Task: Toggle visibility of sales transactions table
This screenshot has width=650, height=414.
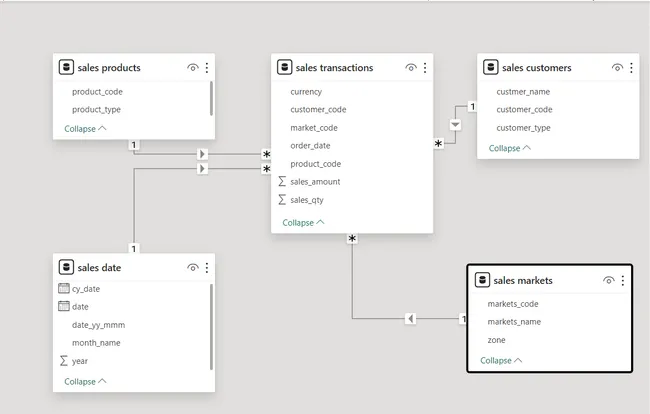Action: click(x=411, y=68)
